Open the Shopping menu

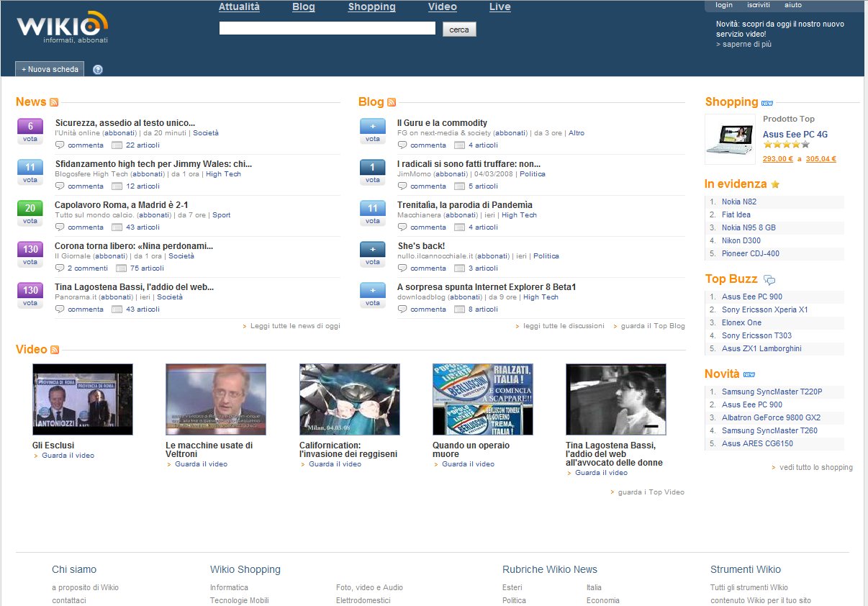coord(371,7)
